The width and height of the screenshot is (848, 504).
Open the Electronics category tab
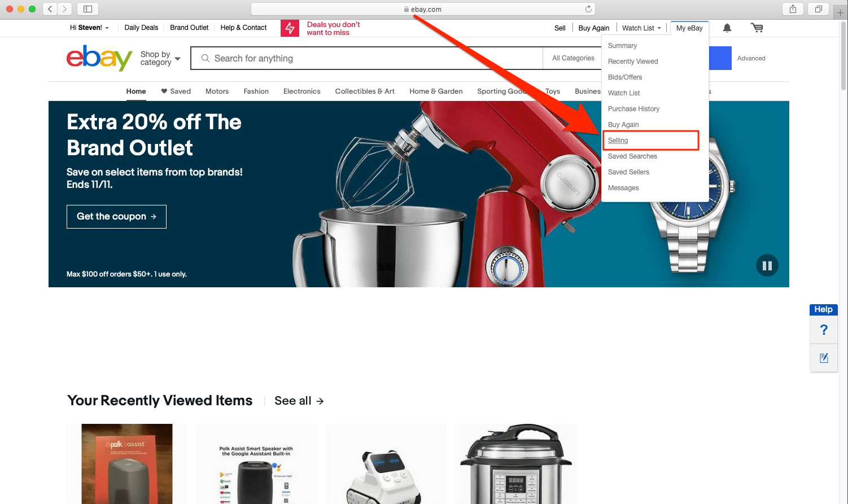click(301, 91)
